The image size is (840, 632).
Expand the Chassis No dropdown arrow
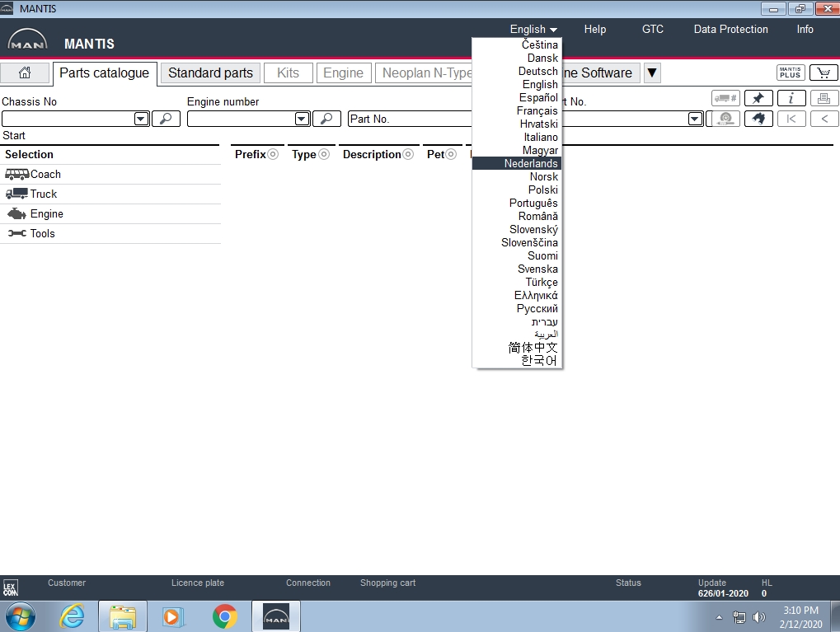[142, 119]
